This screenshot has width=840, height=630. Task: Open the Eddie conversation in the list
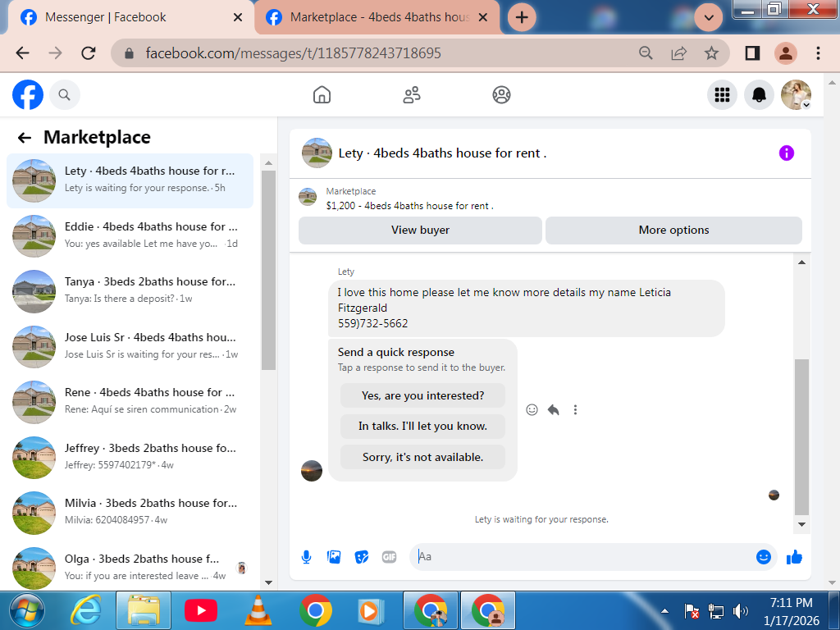tap(130, 235)
